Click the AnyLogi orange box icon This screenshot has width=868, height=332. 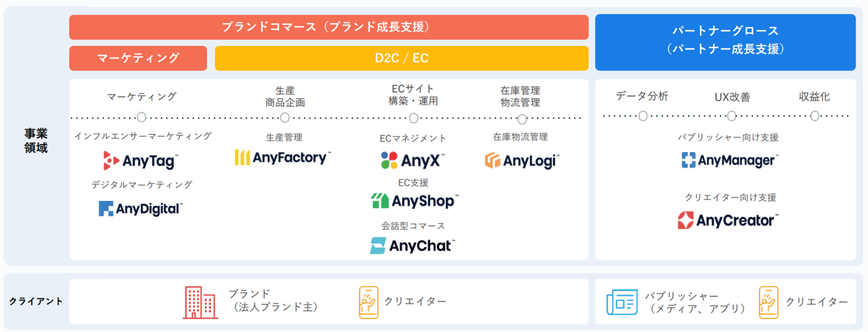[493, 161]
